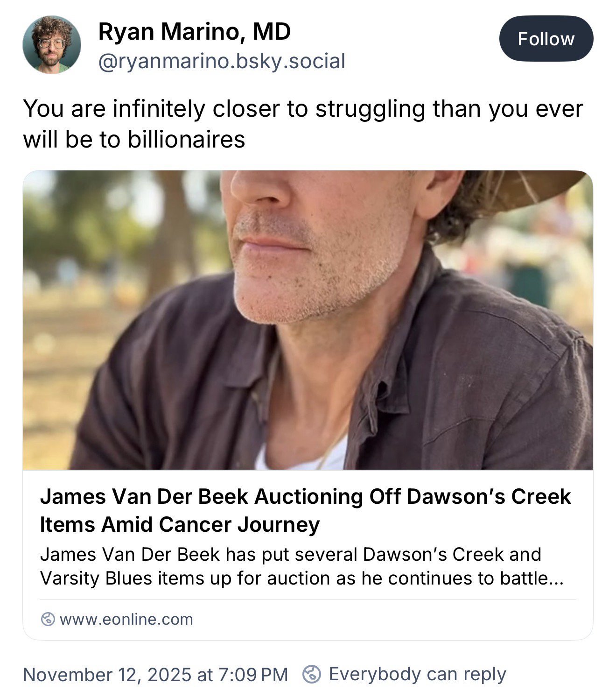View the Everybody can reply setting
Screen dimensions: 616x698
[x=417, y=674]
